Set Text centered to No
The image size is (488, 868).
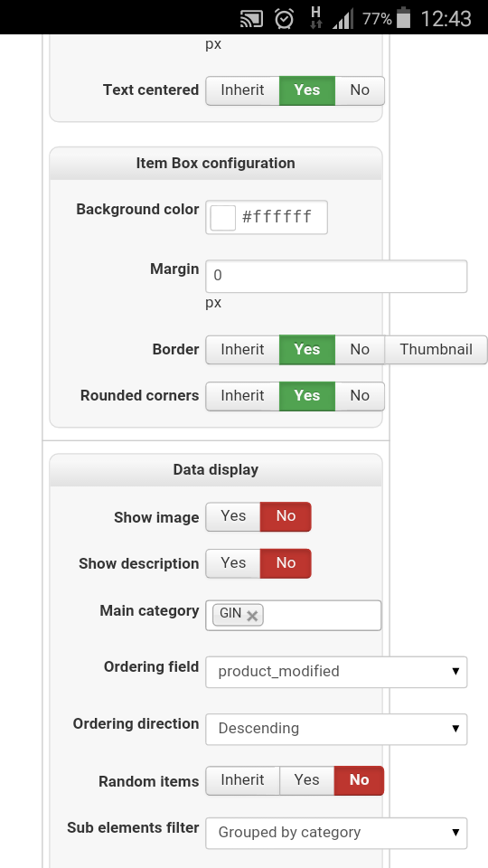tap(360, 90)
